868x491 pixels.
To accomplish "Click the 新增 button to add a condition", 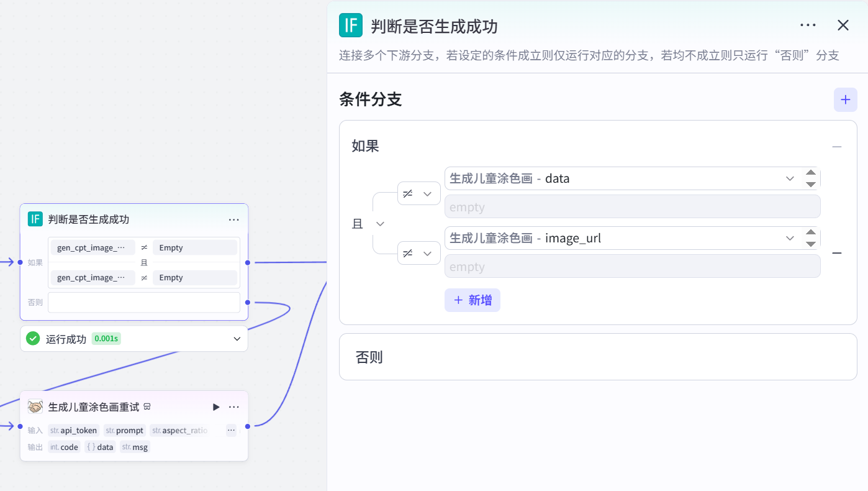I will 472,300.
